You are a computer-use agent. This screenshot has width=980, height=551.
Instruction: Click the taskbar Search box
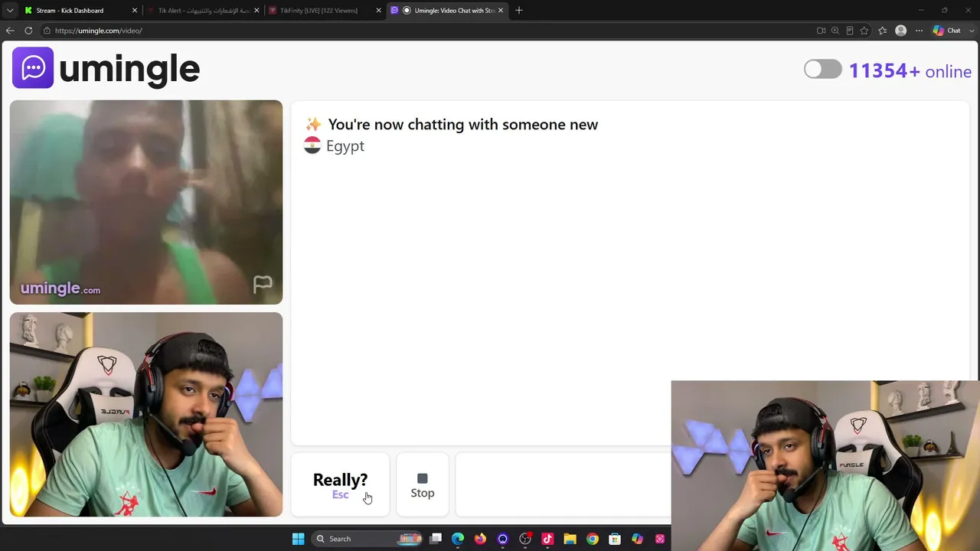point(368,539)
